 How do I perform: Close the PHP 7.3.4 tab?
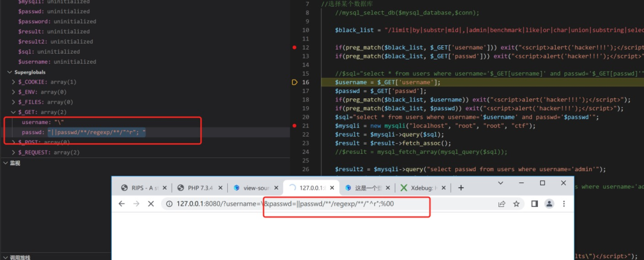click(220, 188)
